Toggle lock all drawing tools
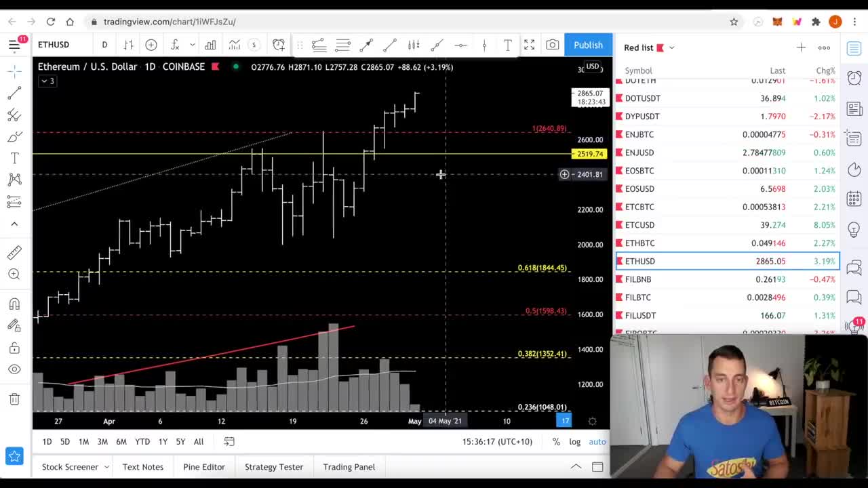The width and height of the screenshot is (868, 488). [x=14, y=348]
